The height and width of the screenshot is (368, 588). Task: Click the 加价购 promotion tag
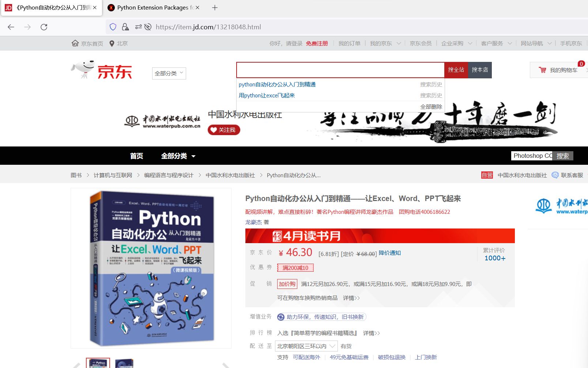(287, 284)
